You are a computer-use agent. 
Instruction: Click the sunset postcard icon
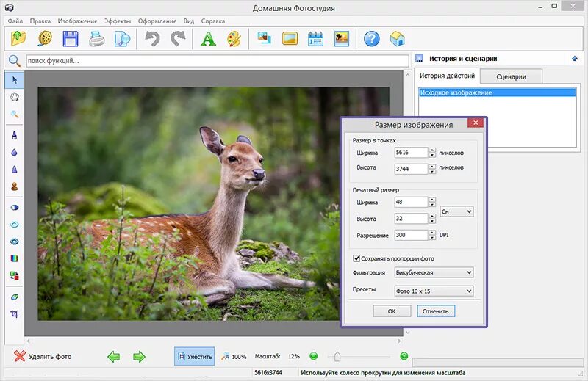coord(342,39)
